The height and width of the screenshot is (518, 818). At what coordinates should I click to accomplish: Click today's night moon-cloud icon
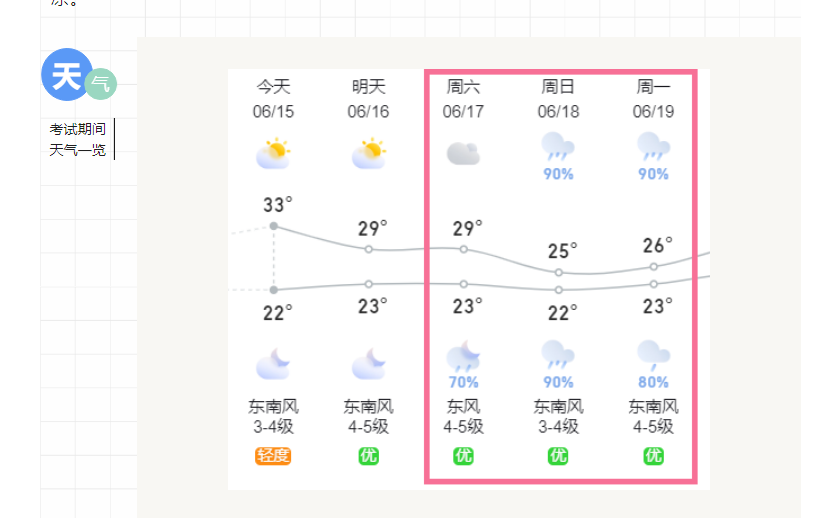point(273,364)
